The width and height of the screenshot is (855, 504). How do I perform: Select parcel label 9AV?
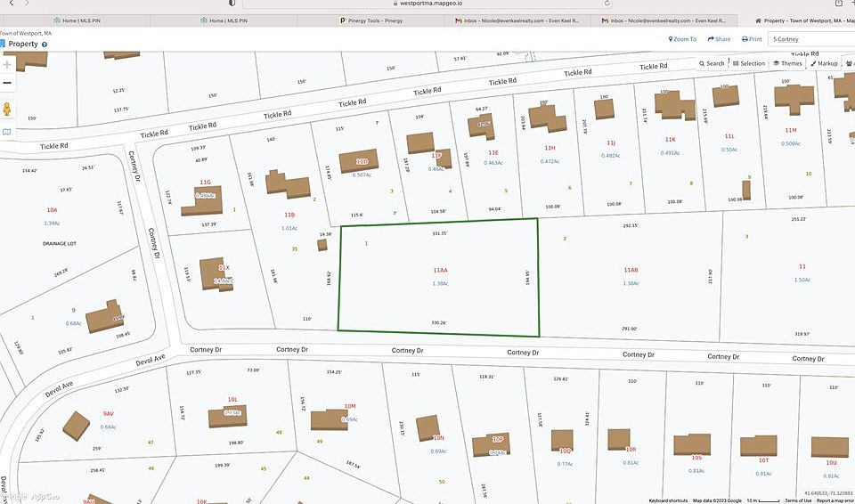(x=108, y=413)
